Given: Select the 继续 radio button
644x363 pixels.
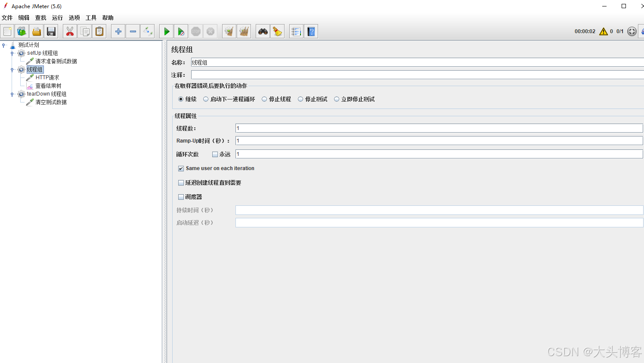Looking at the screenshot, I should (181, 99).
